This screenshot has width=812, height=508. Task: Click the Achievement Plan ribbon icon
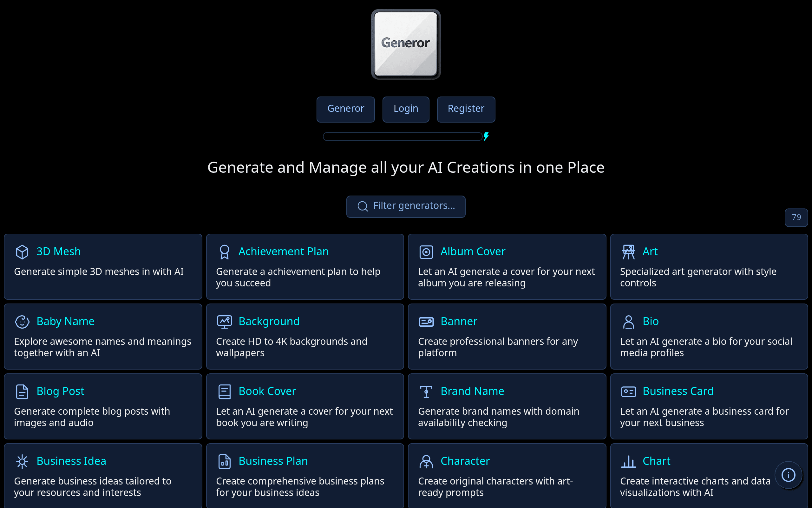click(x=224, y=252)
